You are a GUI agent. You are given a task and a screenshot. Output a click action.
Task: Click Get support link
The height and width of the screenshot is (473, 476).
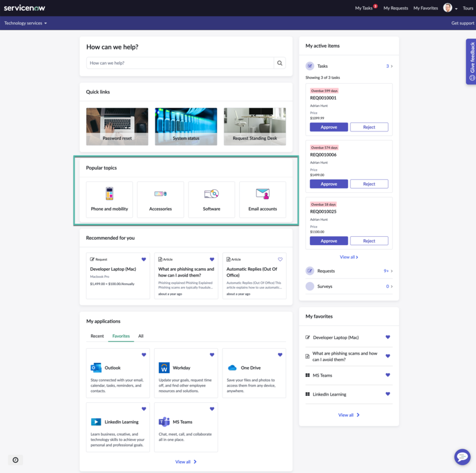[462, 23]
